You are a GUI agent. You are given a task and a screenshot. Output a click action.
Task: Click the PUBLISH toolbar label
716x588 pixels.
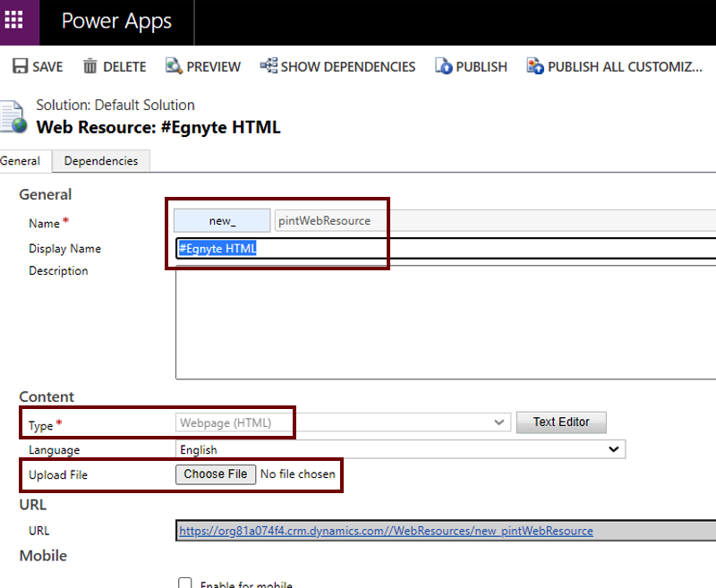tap(482, 67)
